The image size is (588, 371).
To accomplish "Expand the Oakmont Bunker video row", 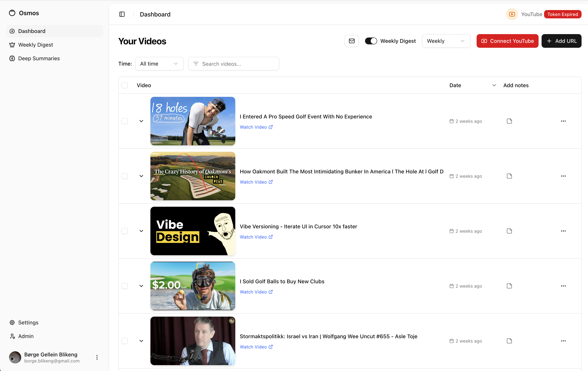I will [x=141, y=176].
